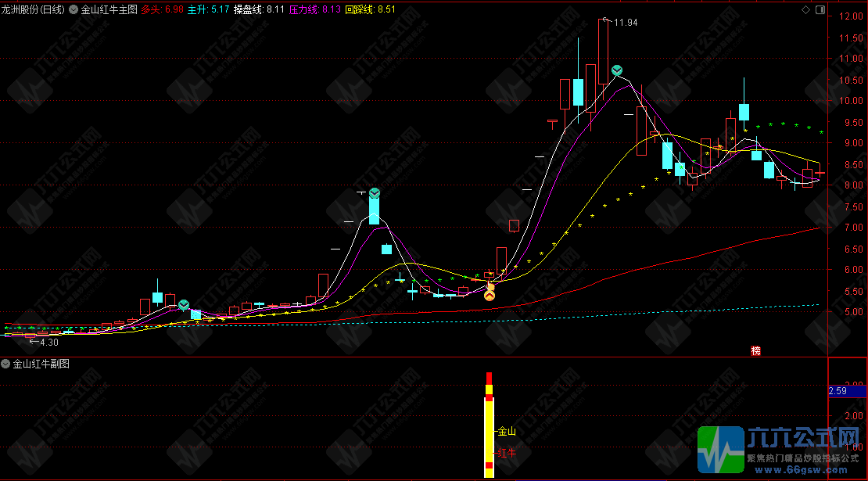Click the yellow dot above the buy signal

tap(490, 287)
